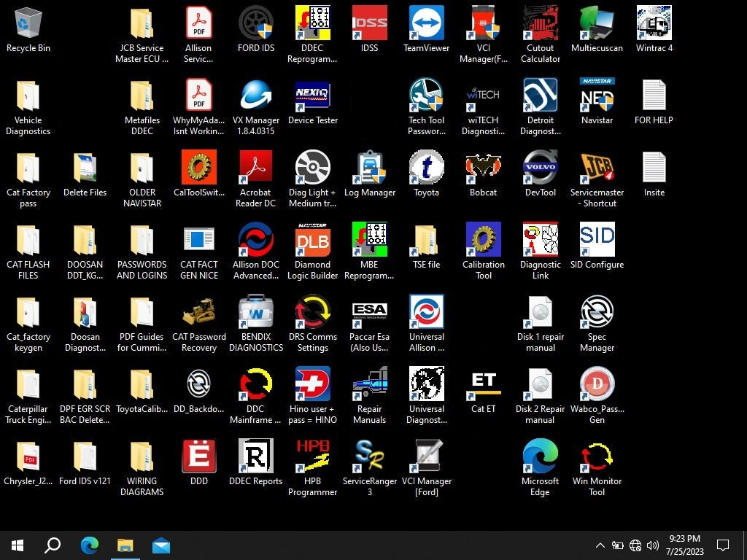
Task: Open the Mail app on taskbar
Action: click(161, 545)
